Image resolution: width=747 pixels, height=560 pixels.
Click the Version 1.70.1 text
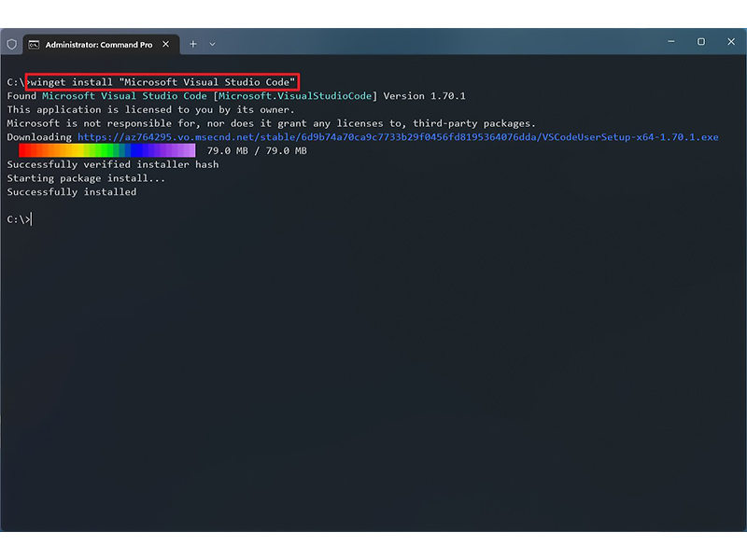(x=425, y=96)
